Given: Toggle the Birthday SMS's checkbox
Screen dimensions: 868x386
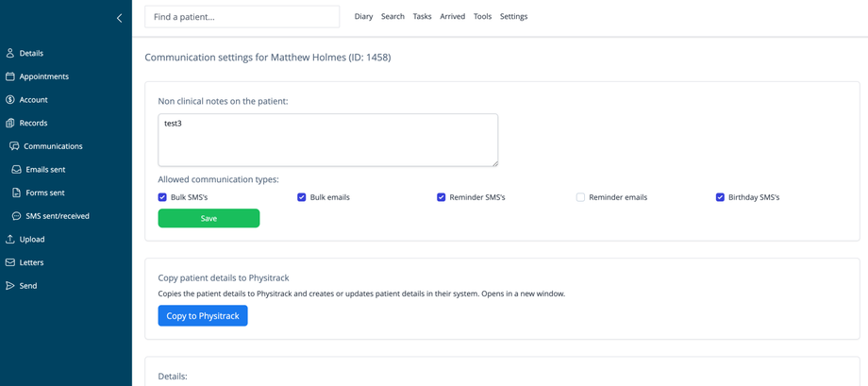Looking at the screenshot, I should point(720,197).
